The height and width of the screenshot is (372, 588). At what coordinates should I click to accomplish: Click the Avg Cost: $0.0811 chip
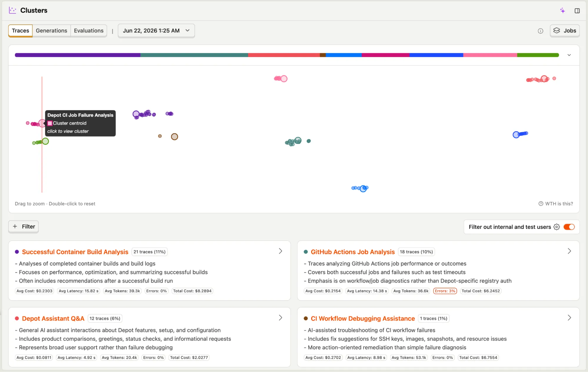tap(34, 358)
